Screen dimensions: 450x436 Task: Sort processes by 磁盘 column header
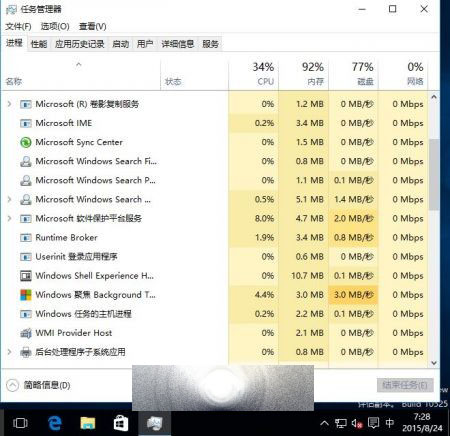coord(353,74)
